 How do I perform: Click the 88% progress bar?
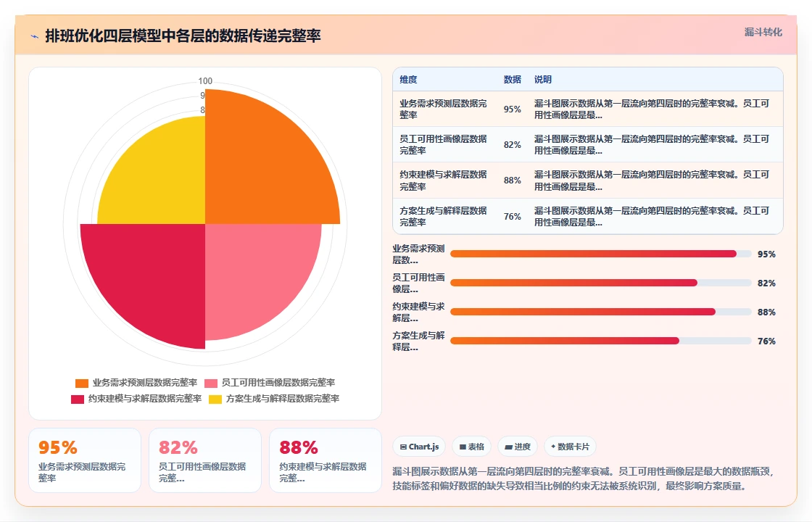(601, 312)
